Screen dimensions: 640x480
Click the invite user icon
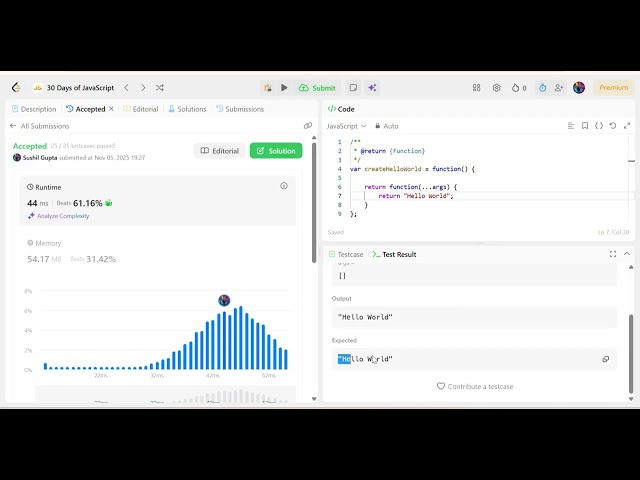tap(559, 88)
